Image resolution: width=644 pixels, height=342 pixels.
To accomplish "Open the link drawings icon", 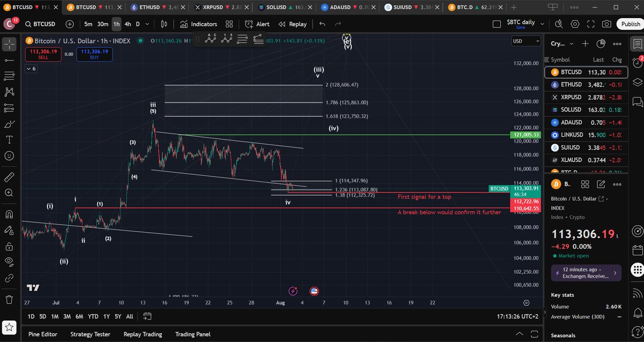I will 9,278.
